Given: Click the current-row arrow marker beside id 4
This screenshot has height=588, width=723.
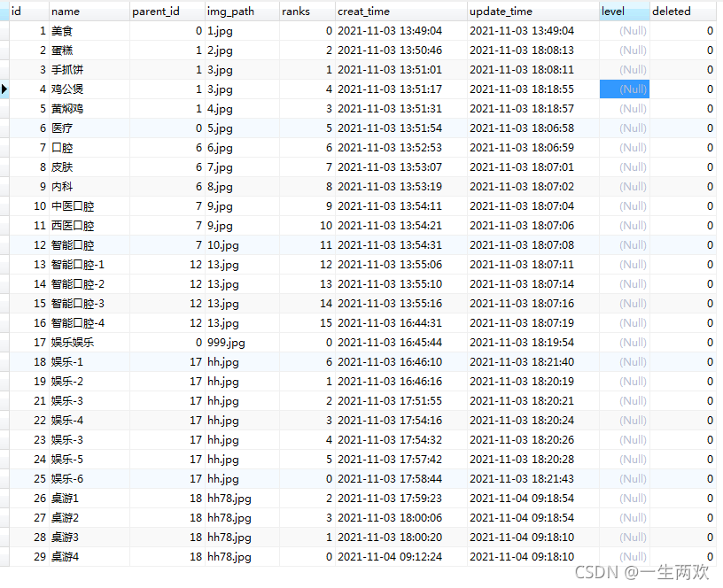Looking at the screenshot, I should click(x=4, y=89).
